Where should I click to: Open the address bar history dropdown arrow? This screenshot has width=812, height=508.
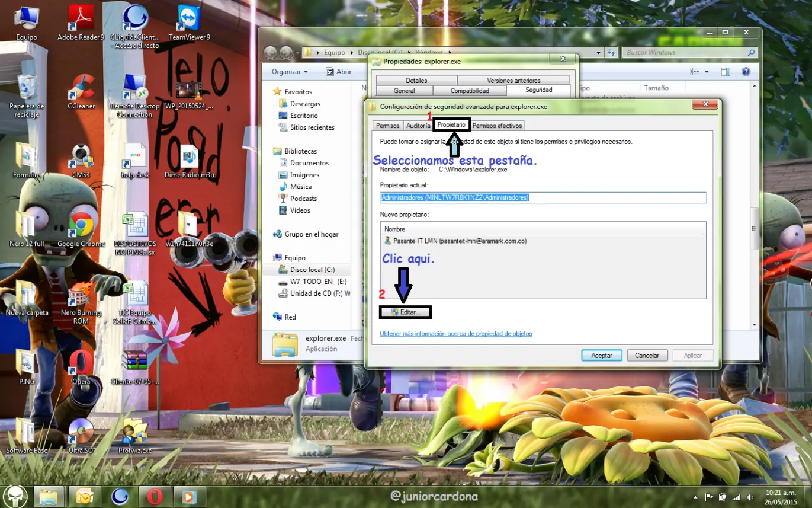click(x=599, y=53)
